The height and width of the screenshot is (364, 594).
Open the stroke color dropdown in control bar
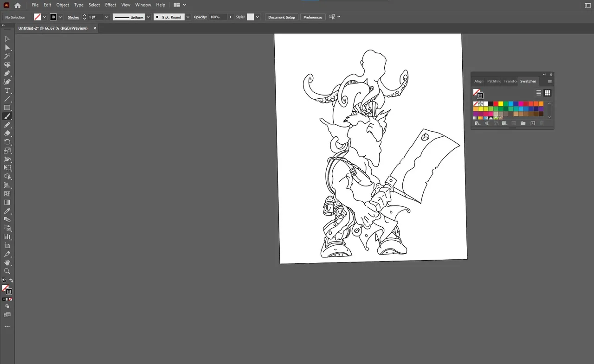pyautogui.click(x=60, y=17)
